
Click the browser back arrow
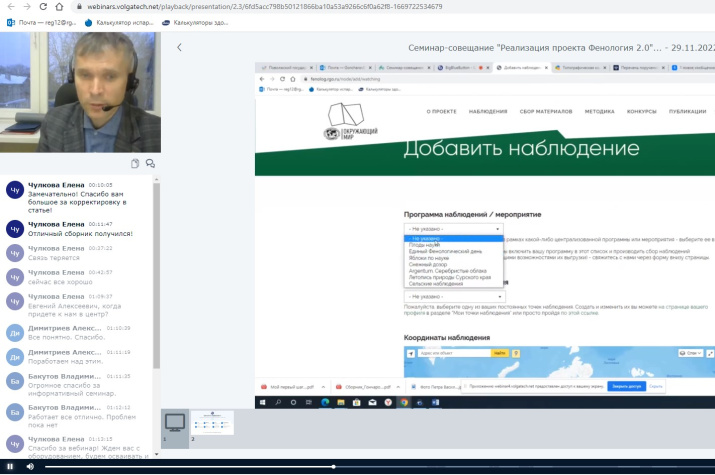(x=8, y=6)
